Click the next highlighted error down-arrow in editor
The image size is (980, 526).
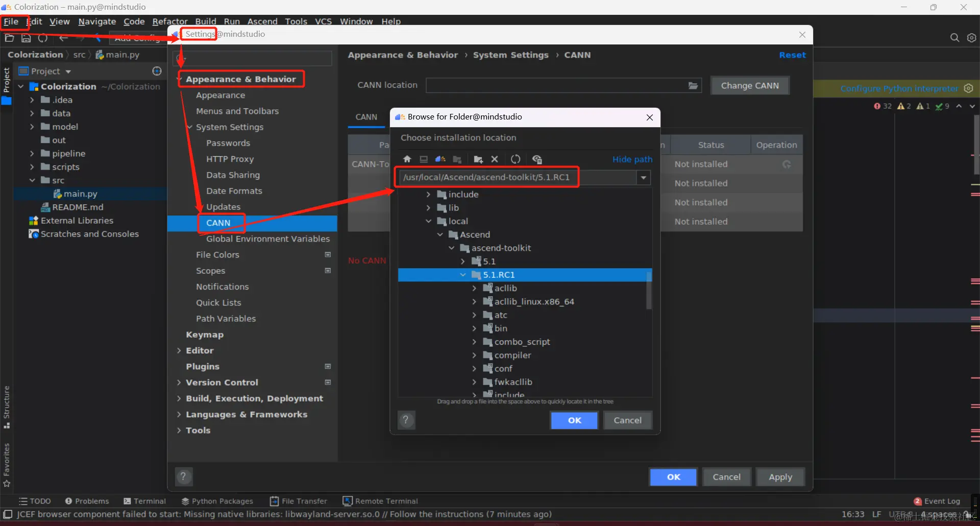(972, 106)
